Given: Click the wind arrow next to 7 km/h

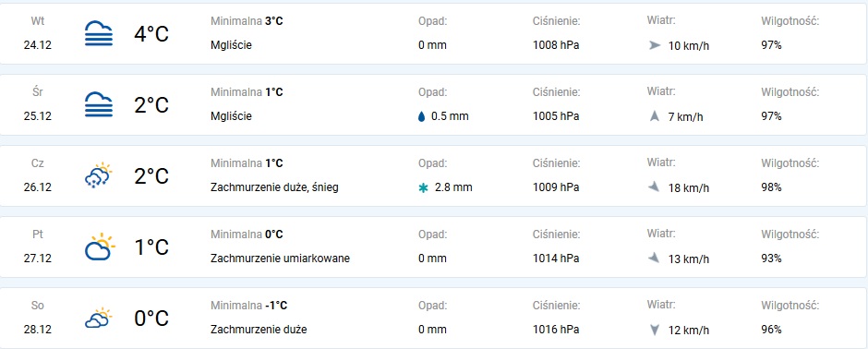Looking at the screenshot, I should pyautogui.click(x=655, y=116).
